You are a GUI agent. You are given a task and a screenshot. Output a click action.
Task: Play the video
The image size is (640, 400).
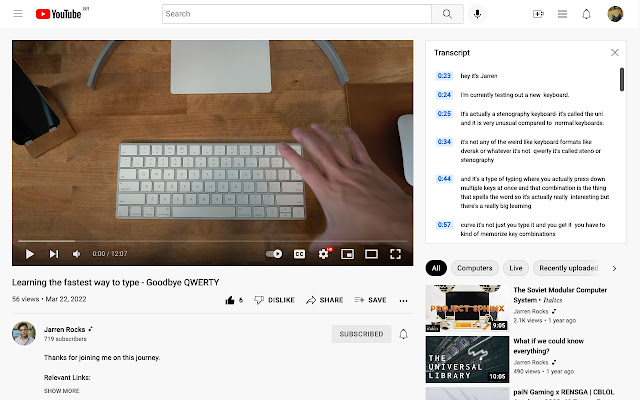[29, 254]
